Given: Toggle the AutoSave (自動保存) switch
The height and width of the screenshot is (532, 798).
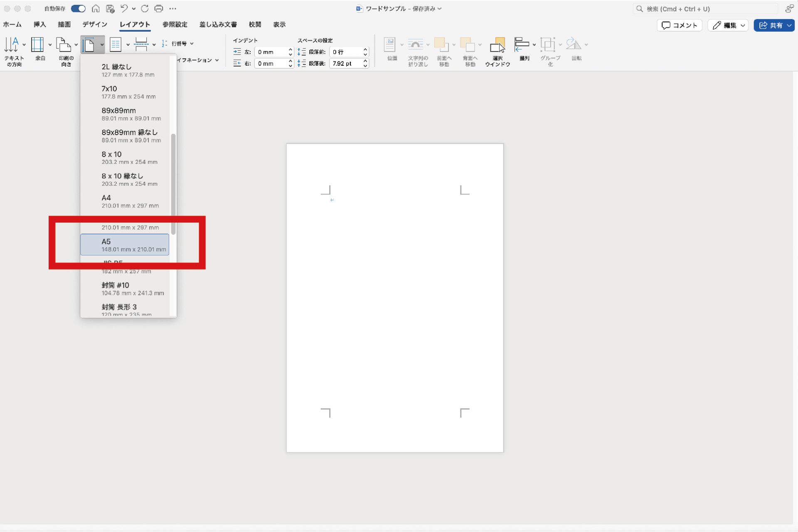Looking at the screenshot, I should coord(78,8).
